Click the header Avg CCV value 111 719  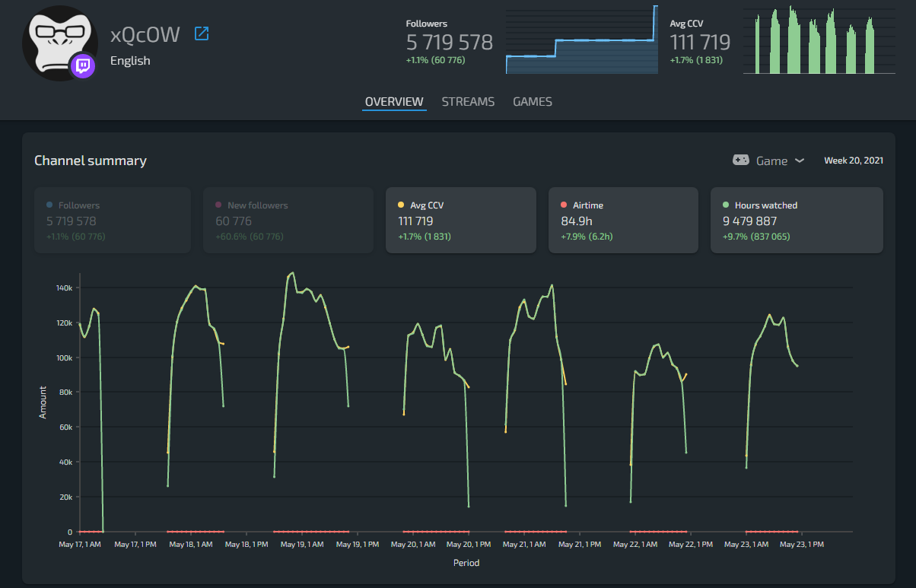700,42
